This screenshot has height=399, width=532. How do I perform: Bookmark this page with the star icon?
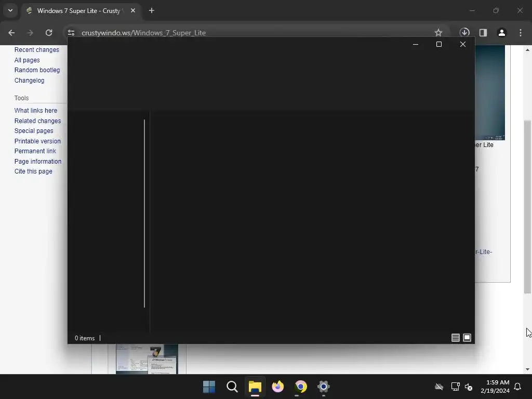pyautogui.click(x=438, y=33)
